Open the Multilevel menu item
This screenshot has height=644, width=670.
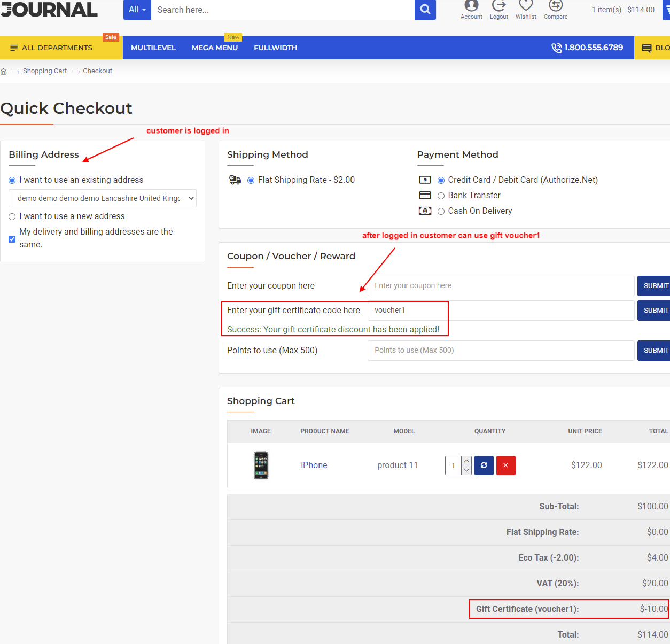point(153,48)
